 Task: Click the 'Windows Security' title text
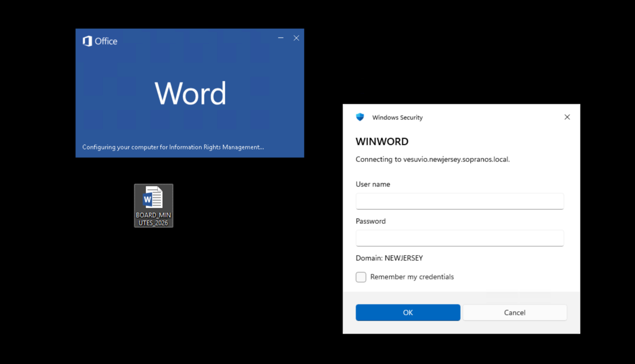(398, 117)
